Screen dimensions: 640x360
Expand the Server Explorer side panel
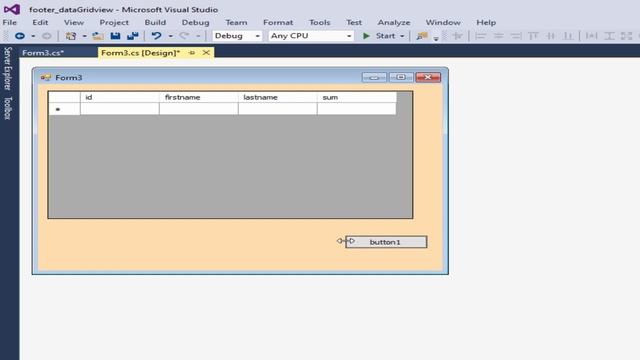[7, 69]
